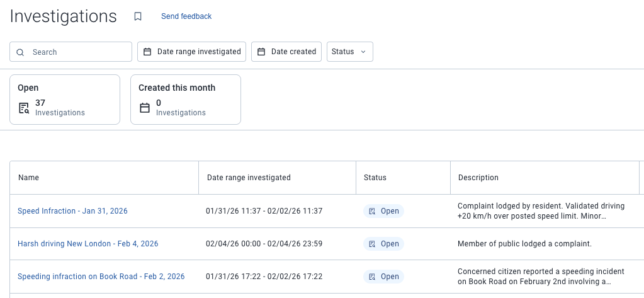This screenshot has height=298, width=644.
Task: Click the Open investigations card icon
Action: click(24, 108)
